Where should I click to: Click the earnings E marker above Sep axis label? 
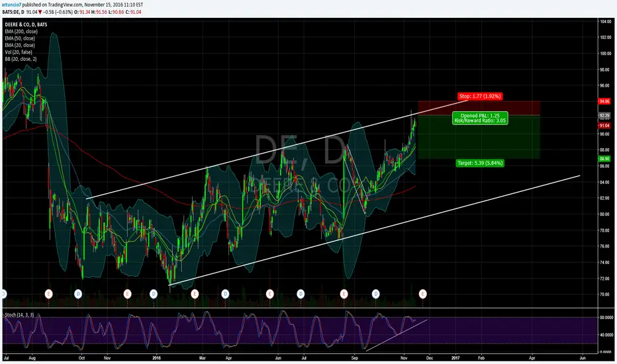coord(344,294)
